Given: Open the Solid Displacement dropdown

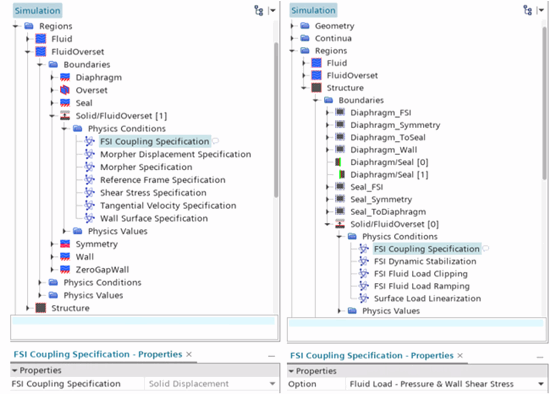Looking at the screenshot, I should (x=272, y=384).
